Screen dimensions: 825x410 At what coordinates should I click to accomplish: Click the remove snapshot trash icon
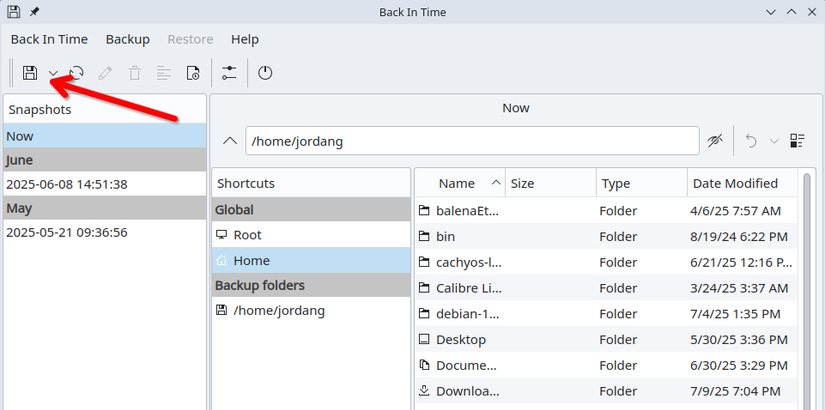click(135, 73)
